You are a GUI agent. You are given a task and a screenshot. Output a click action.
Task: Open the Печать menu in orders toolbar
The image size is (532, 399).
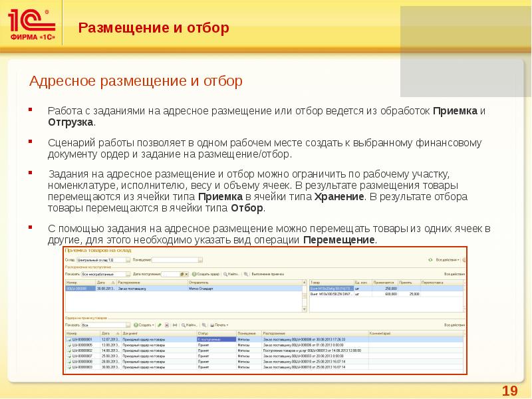(x=219, y=325)
